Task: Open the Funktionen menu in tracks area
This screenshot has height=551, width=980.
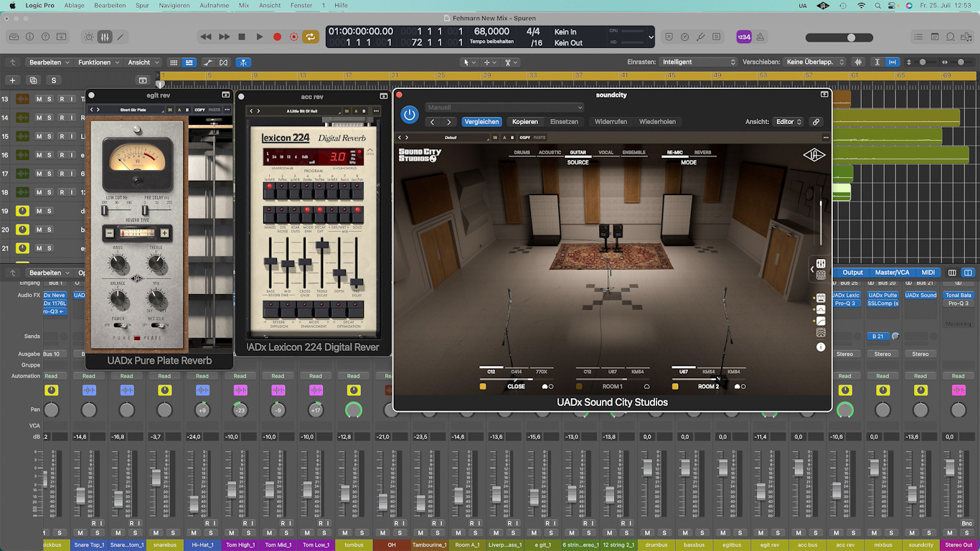Action: pos(98,62)
